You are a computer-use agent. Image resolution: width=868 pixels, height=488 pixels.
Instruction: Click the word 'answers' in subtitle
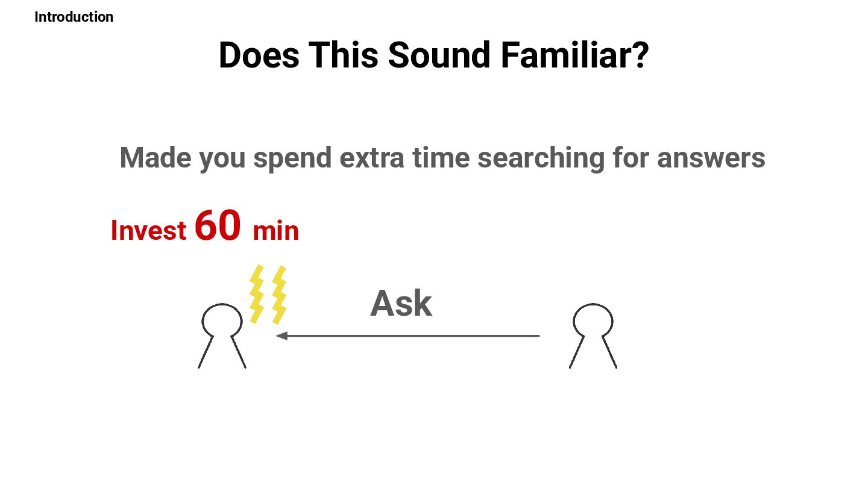tap(711, 159)
